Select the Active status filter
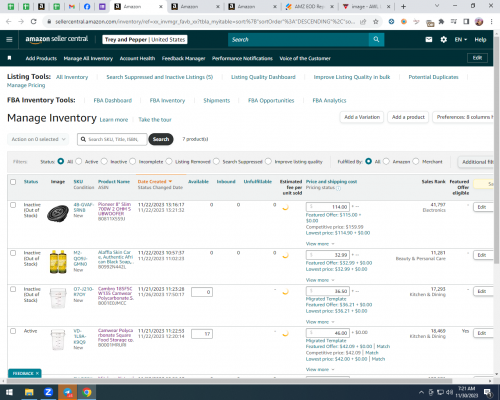500x400 pixels. click(79, 161)
